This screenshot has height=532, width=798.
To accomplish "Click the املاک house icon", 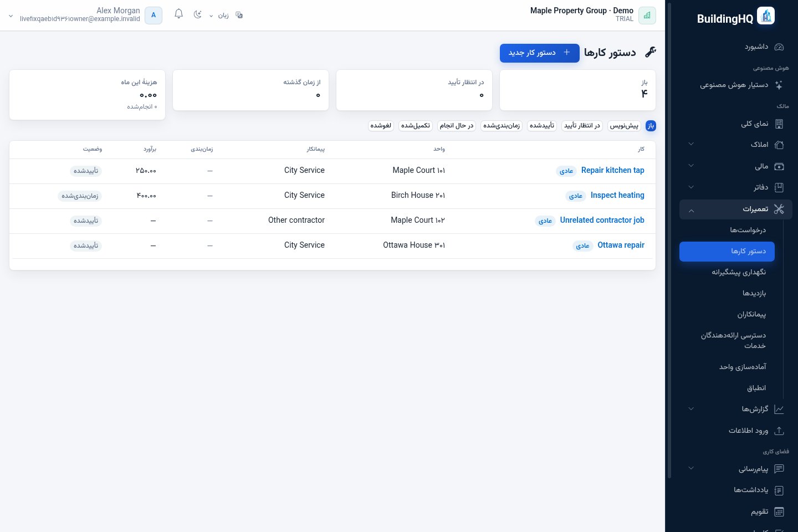I will (779, 145).
